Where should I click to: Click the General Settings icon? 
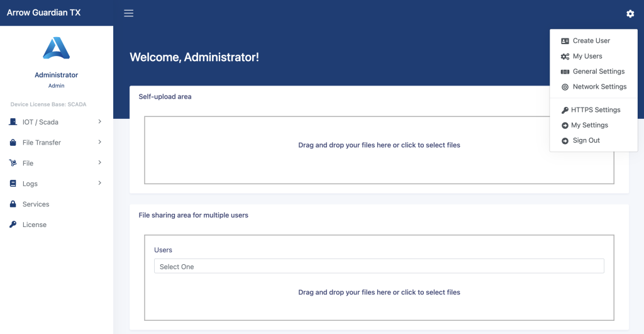pos(565,72)
